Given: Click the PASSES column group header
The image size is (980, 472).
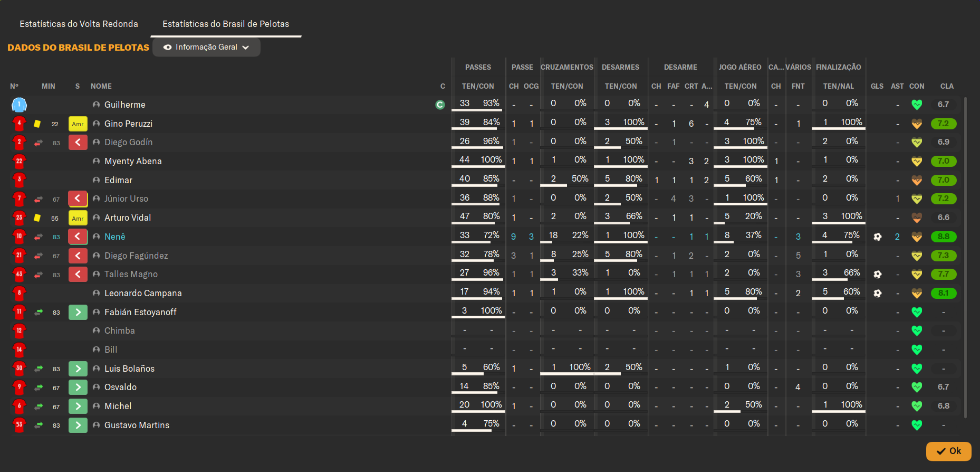Looking at the screenshot, I should coord(478,67).
